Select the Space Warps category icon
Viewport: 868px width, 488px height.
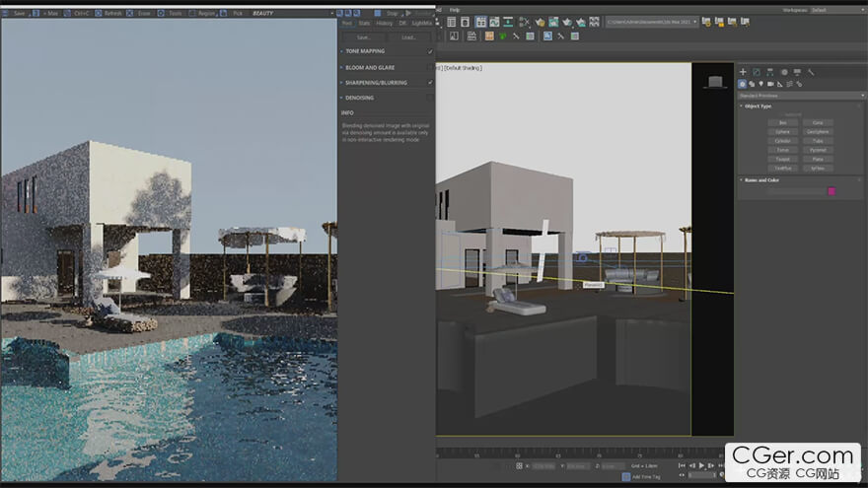point(789,84)
